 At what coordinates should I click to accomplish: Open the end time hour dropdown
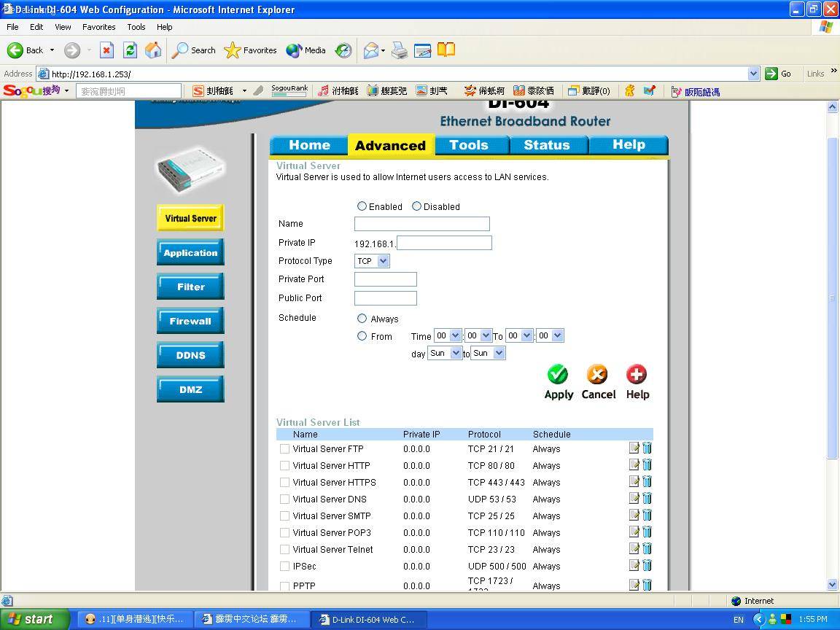click(520, 336)
